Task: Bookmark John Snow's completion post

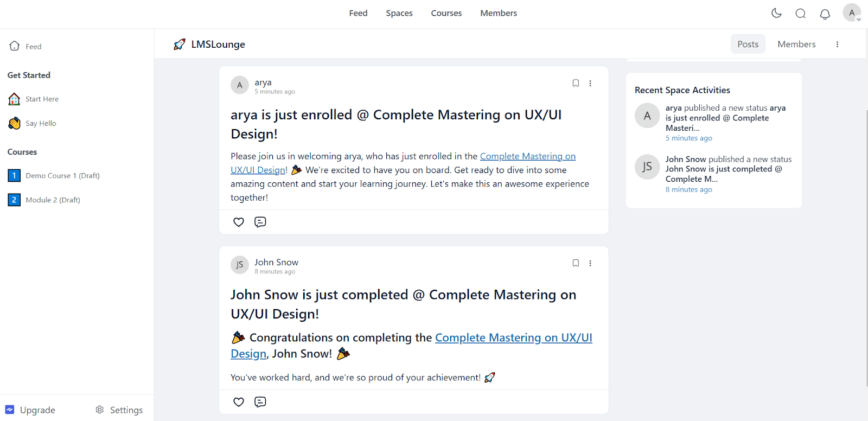Action: [576, 263]
